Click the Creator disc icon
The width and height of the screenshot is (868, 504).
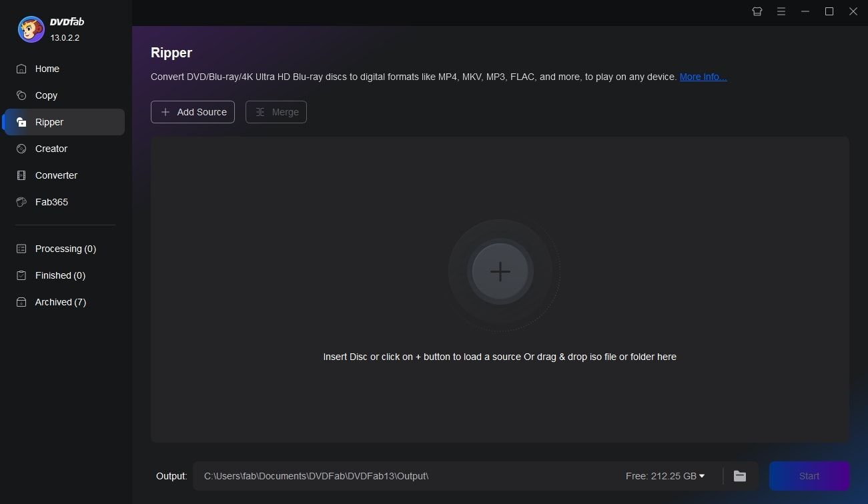[22, 149]
